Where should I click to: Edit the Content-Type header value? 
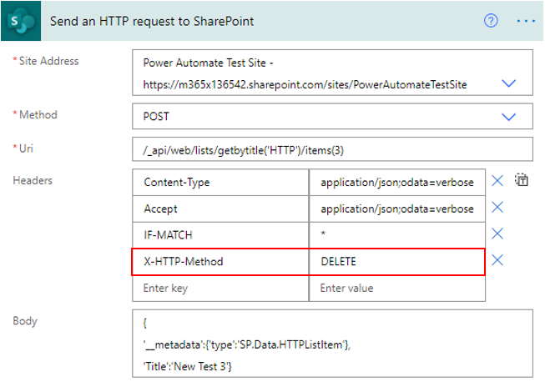[397, 183]
